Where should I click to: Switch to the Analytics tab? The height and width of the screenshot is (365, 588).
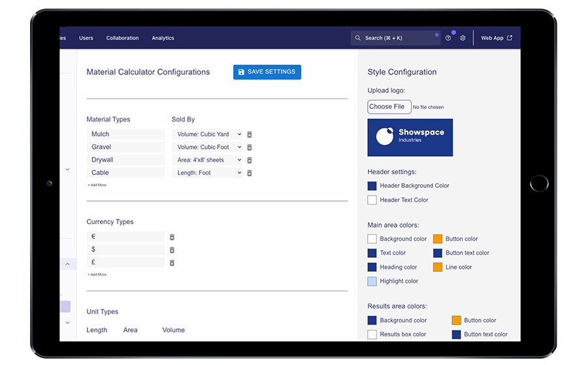click(163, 39)
